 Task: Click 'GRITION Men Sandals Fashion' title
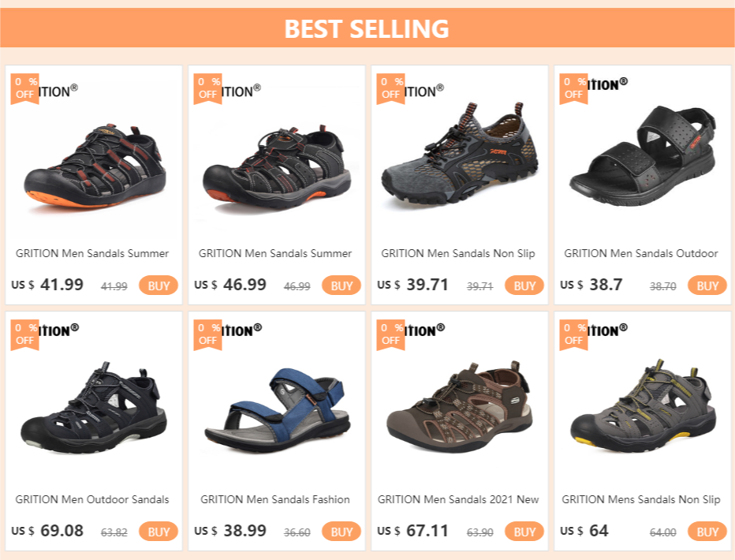click(x=275, y=499)
